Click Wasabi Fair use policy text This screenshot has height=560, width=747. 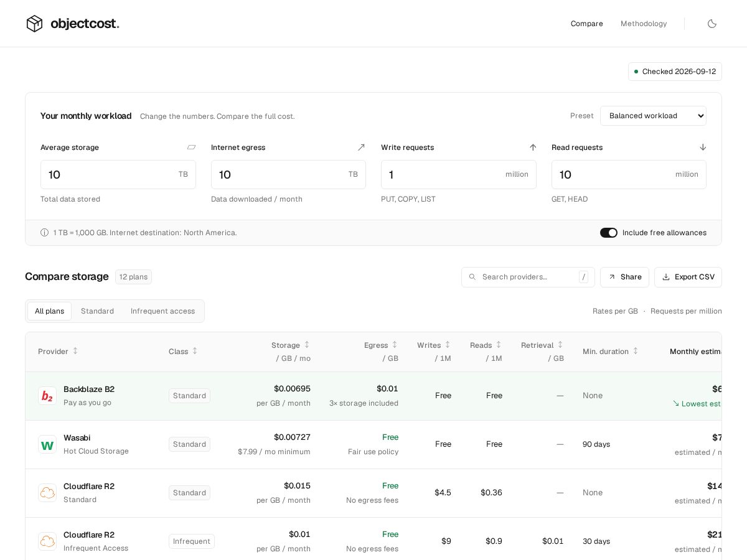373,452
